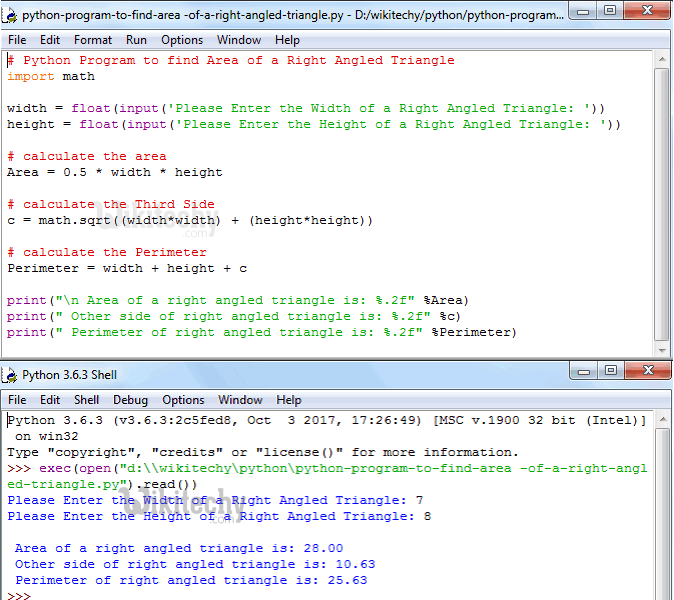Click the Python 3.6.3 Shell title bar icon

(11, 375)
